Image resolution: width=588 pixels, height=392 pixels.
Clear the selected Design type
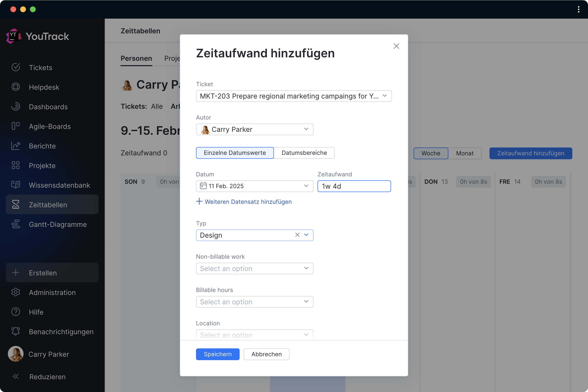coord(297,235)
